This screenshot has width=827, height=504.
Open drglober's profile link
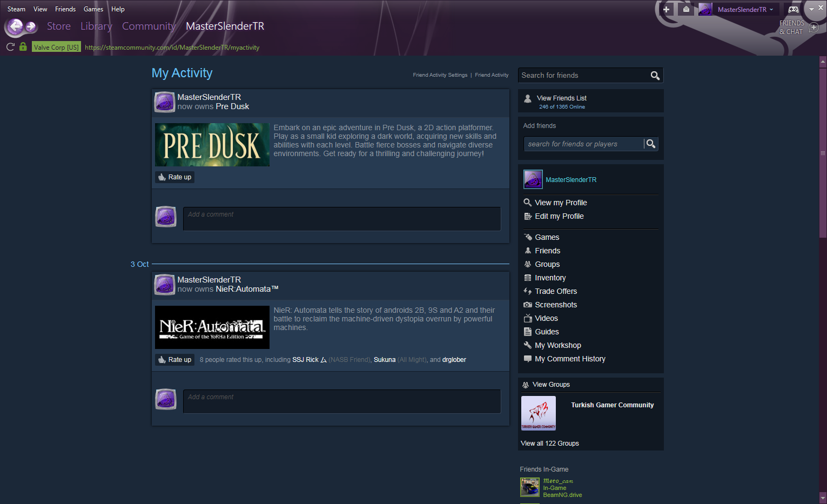click(x=454, y=360)
